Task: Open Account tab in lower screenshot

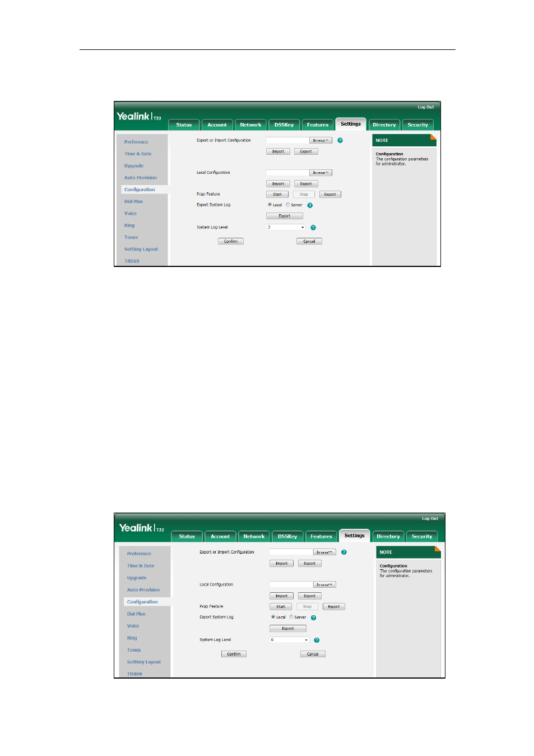Action: tap(220, 537)
